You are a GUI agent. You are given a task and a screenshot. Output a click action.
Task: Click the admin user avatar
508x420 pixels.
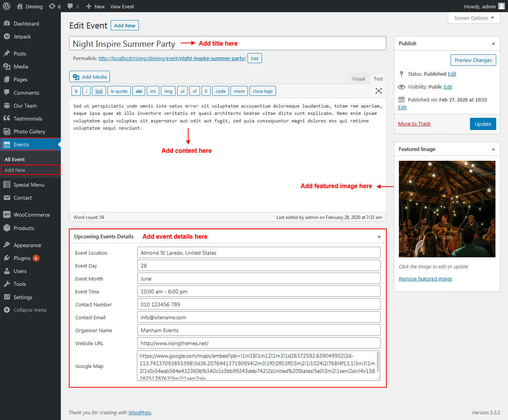tap(502, 6)
